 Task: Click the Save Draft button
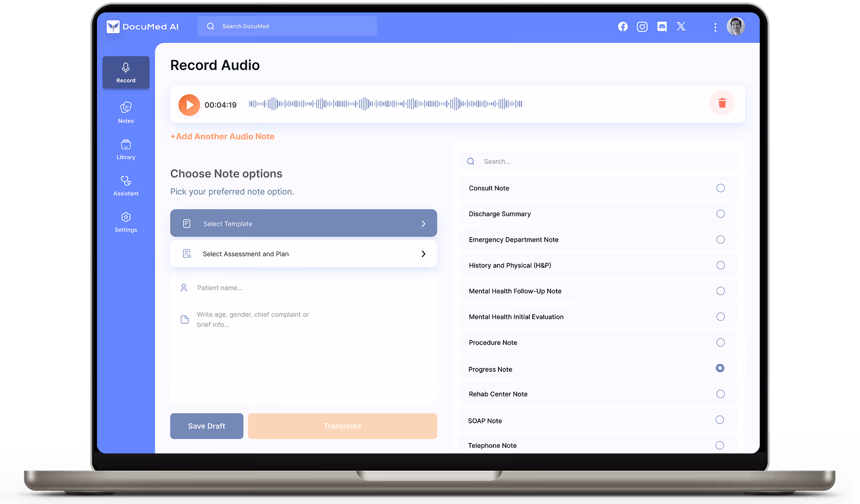tap(206, 426)
